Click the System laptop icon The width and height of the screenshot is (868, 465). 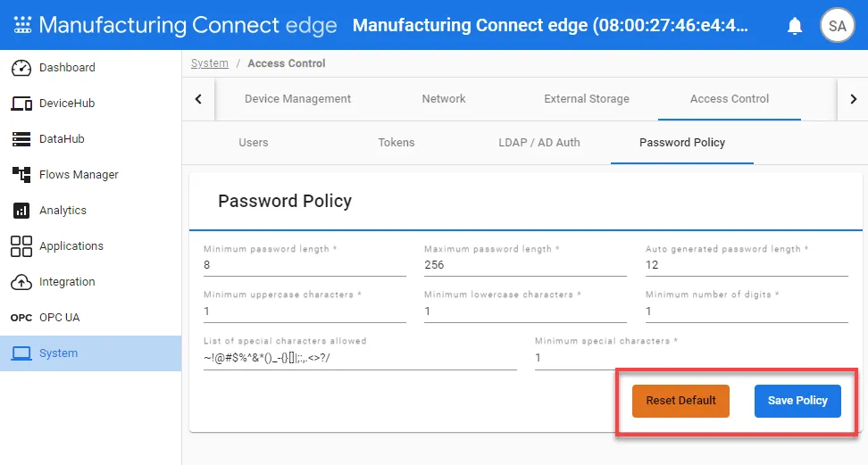(21, 353)
